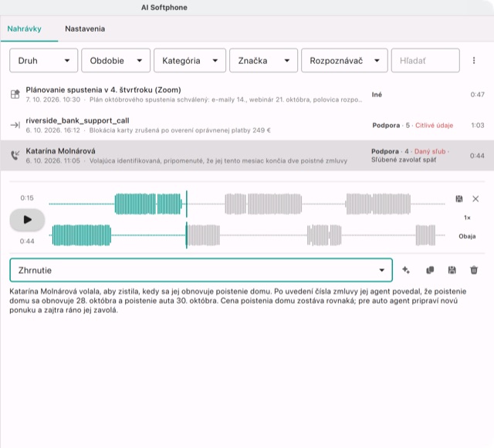Open the Druh filter dropdown
This screenshot has height=448, width=494.
[x=43, y=60]
